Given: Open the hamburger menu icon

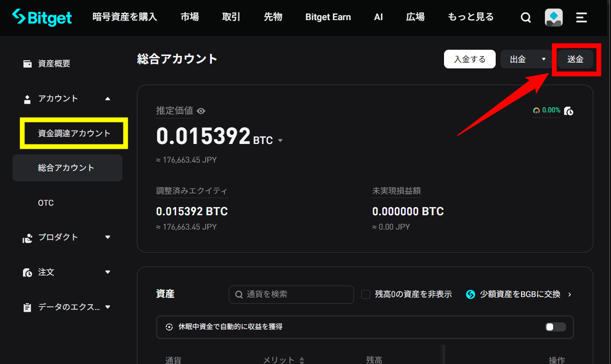Looking at the screenshot, I should tap(581, 18).
